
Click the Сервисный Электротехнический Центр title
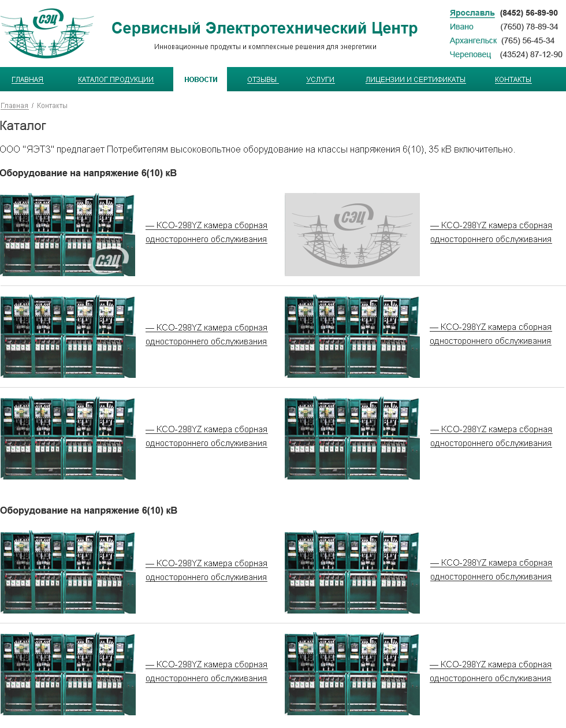[x=265, y=28]
